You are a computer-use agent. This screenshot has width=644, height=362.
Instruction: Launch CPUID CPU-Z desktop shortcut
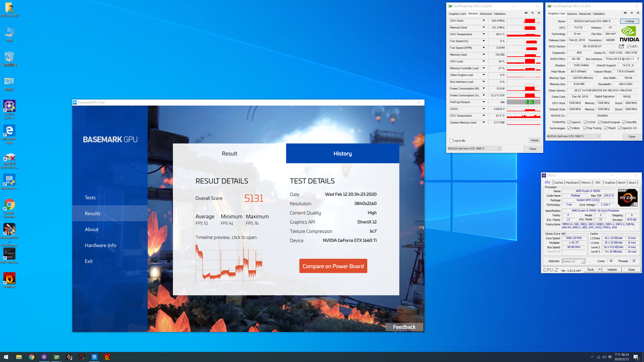click(9, 109)
